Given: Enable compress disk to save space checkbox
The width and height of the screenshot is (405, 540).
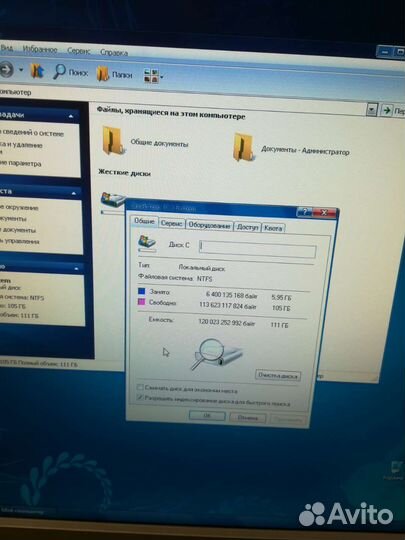Looking at the screenshot, I should pos(140,387).
